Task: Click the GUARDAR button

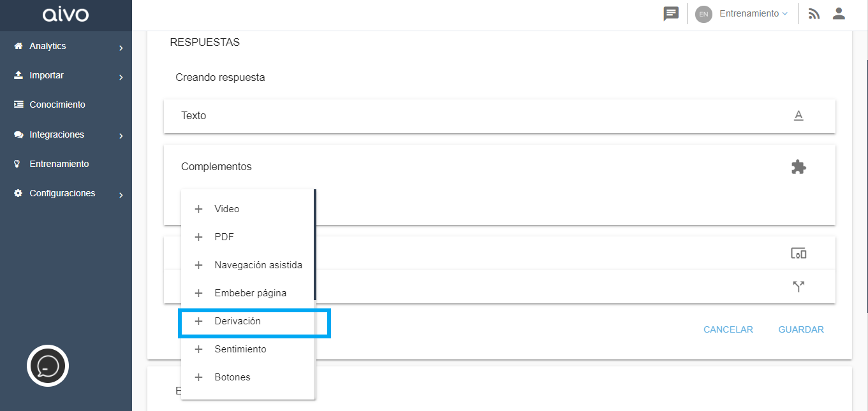Action: coord(801,329)
